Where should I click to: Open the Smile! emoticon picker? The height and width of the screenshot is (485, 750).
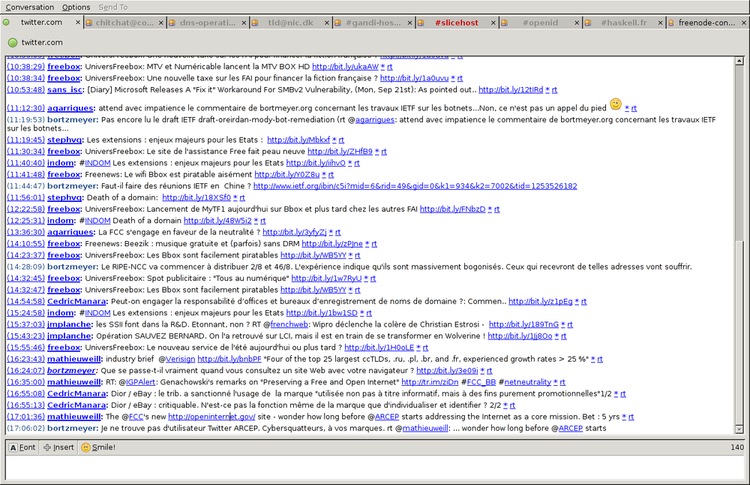(x=99, y=447)
